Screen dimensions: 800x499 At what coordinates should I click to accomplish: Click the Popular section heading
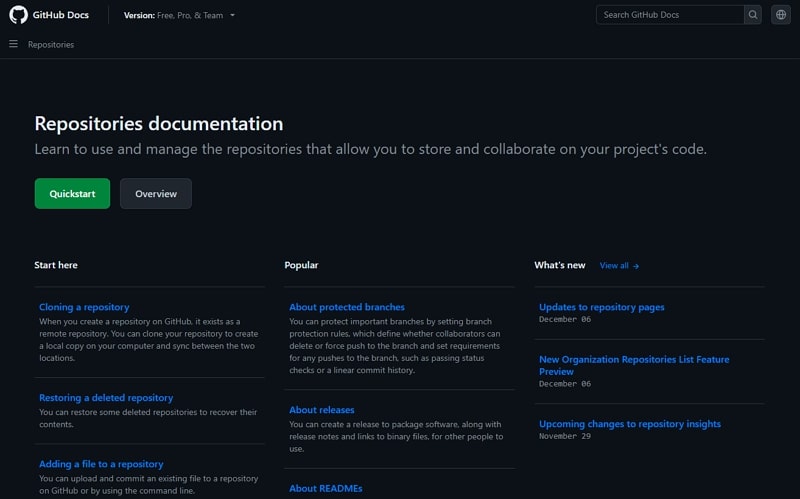302,265
